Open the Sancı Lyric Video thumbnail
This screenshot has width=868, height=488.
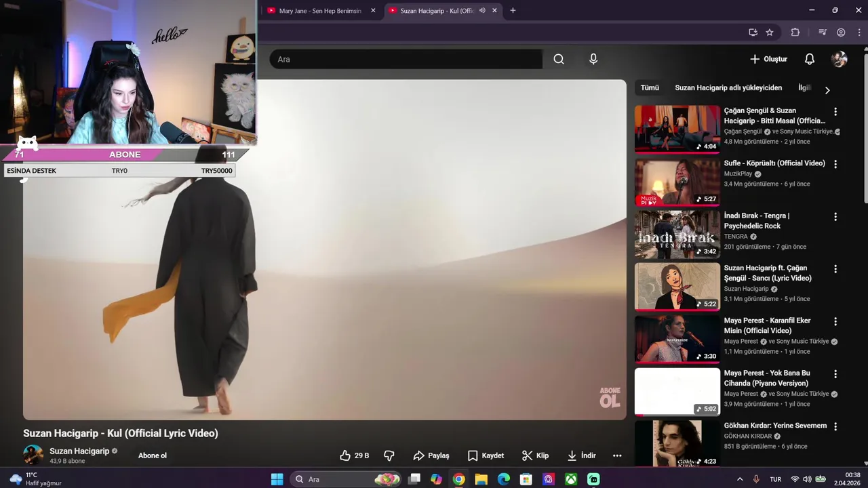(x=677, y=286)
